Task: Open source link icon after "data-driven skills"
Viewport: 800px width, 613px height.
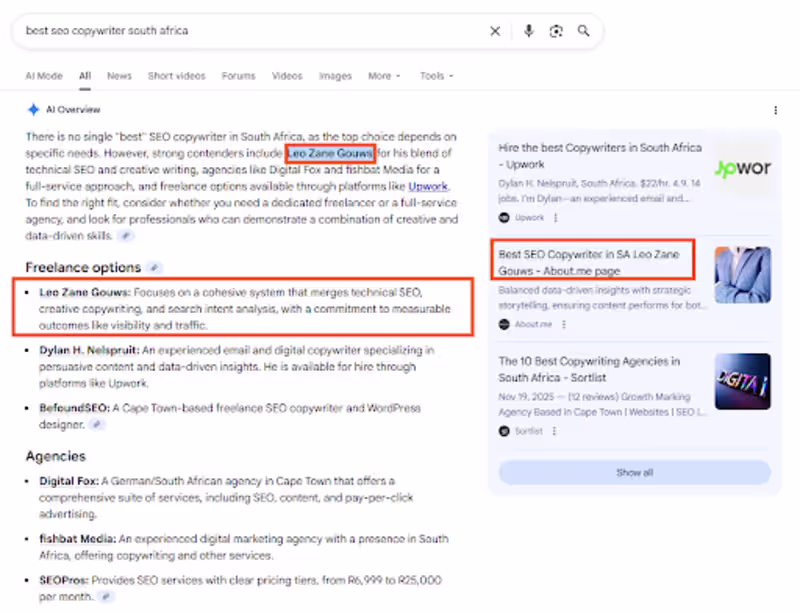Action: [126, 236]
